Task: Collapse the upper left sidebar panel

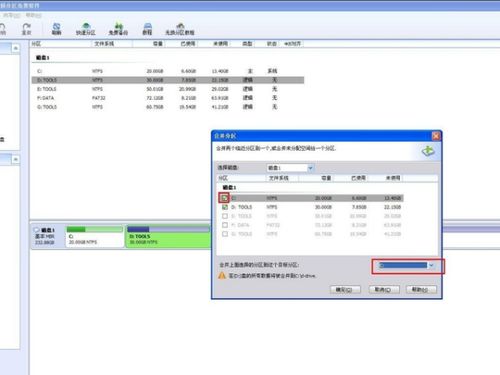Action: 15,49
